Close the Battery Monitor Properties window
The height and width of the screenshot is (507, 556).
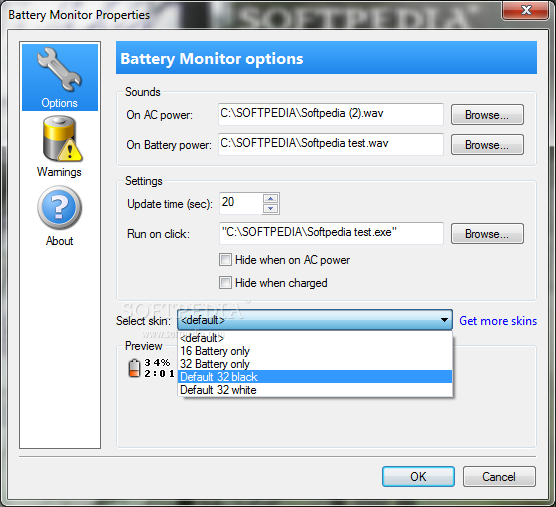pos(526,10)
